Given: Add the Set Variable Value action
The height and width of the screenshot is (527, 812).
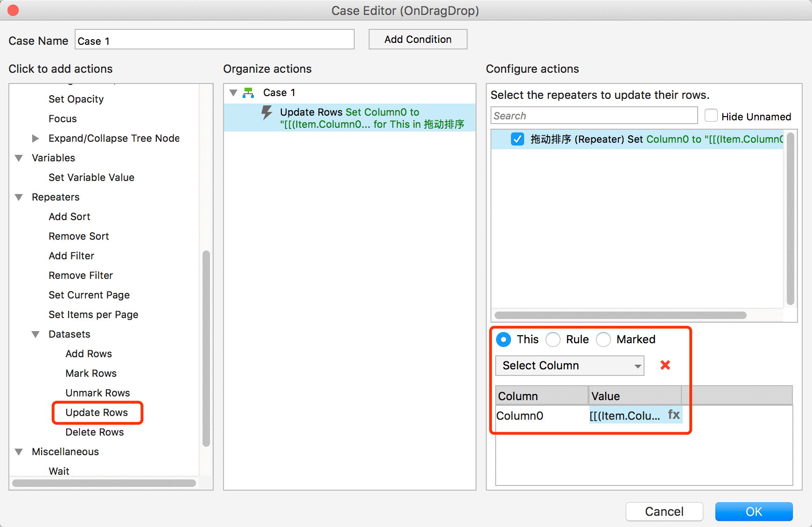Looking at the screenshot, I should [x=91, y=178].
